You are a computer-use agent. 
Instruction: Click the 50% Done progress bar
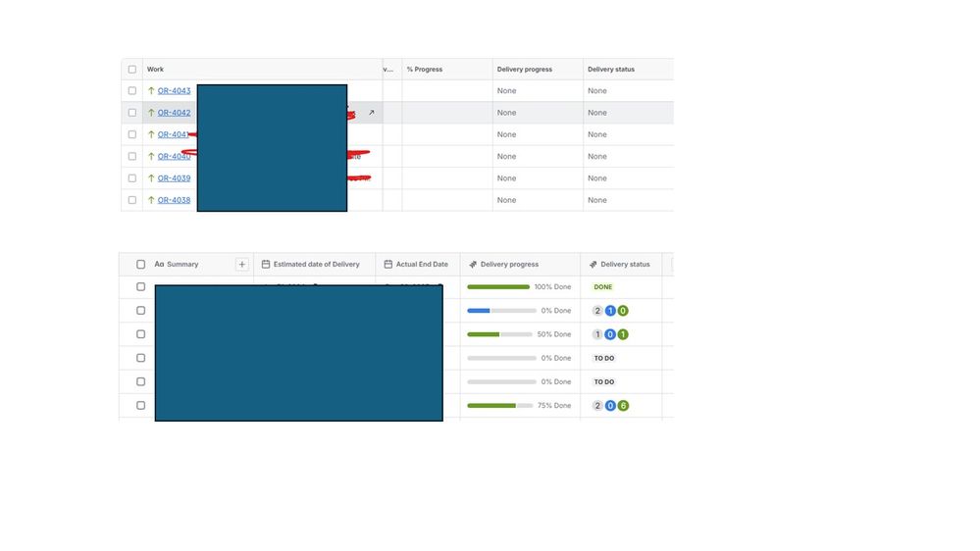click(x=499, y=334)
